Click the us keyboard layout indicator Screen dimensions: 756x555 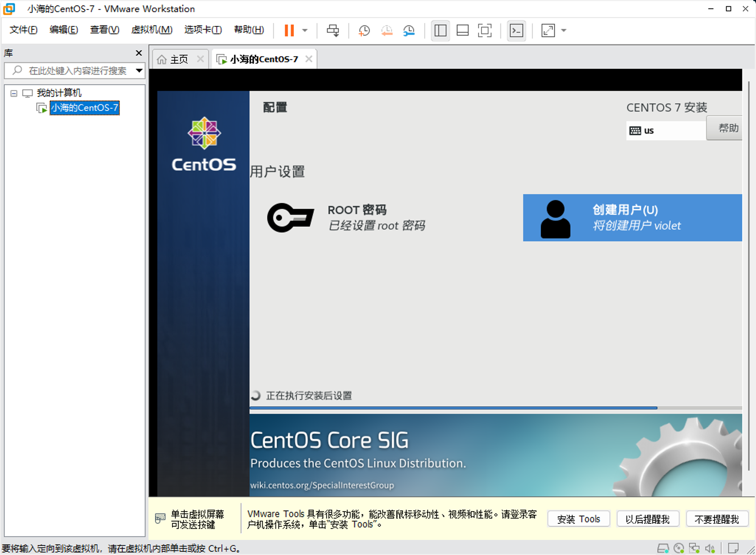coord(666,131)
